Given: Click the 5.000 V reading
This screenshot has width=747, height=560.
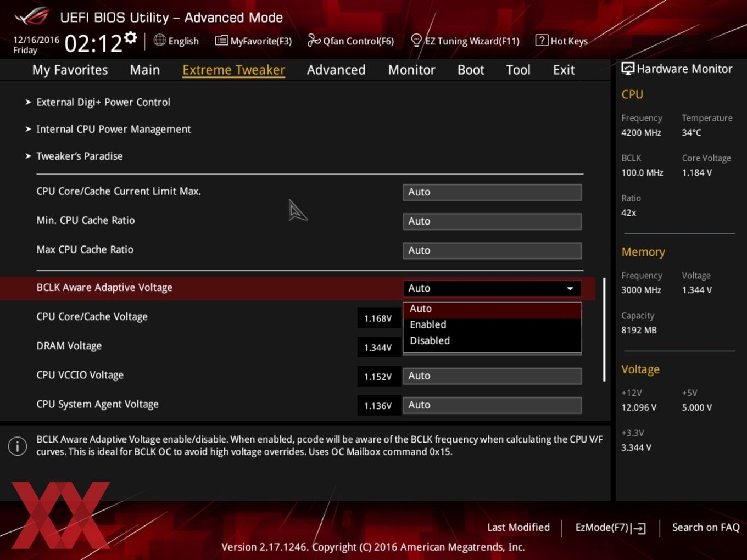Looking at the screenshot, I should [x=697, y=407].
